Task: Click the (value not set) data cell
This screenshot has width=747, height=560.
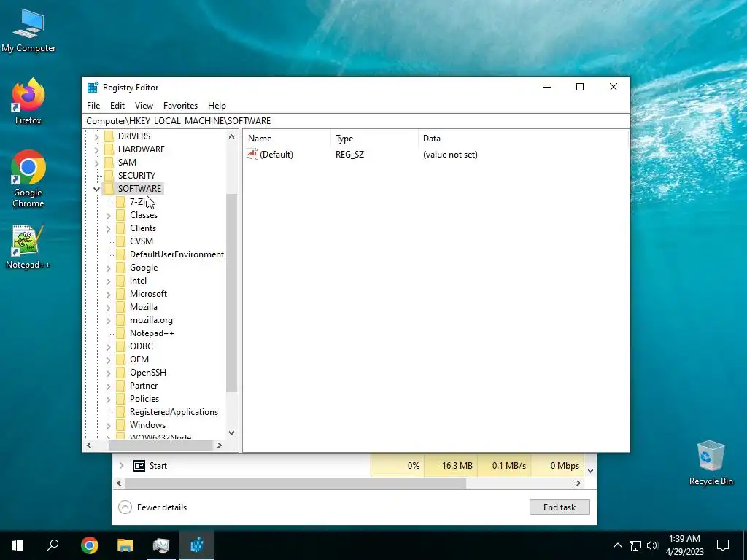Action: (x=450, y=155)
